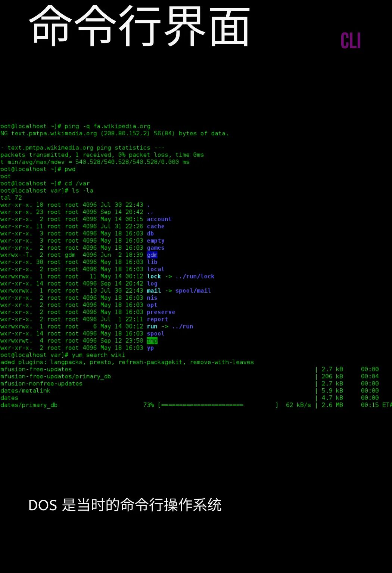Click the spool/mail symlink target
This screenshot has height=573, width=392.
tap(193, 291)
